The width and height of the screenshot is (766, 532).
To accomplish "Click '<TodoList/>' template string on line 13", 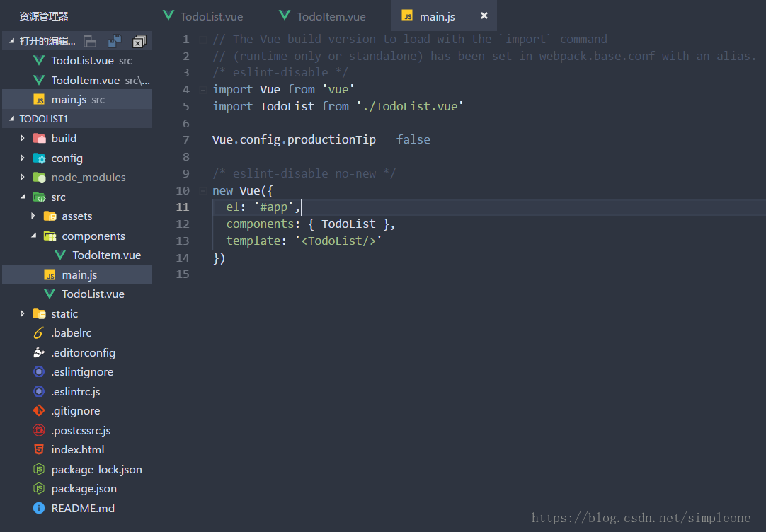I will click(x=338, y=241).
